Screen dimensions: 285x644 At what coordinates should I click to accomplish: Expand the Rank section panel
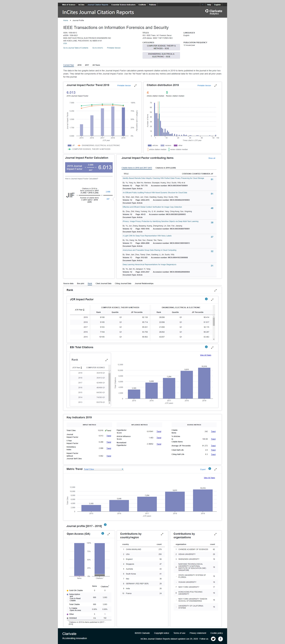coord(215,290)
